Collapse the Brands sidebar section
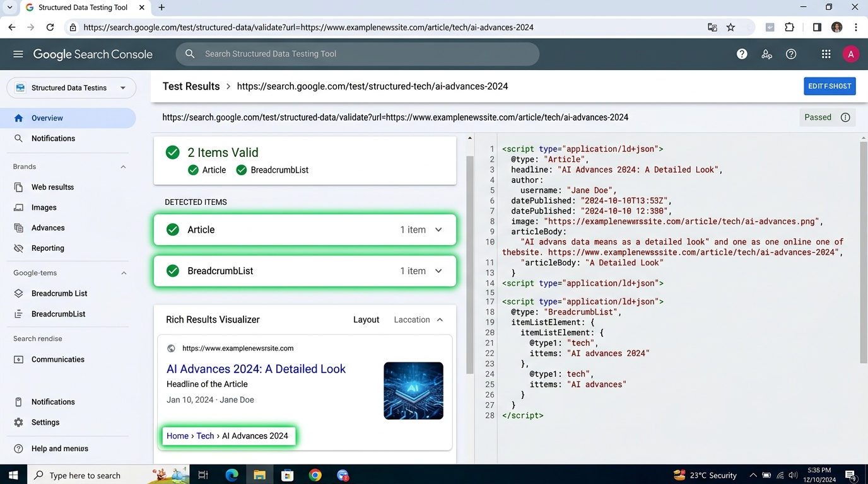 tap(123, 167)
